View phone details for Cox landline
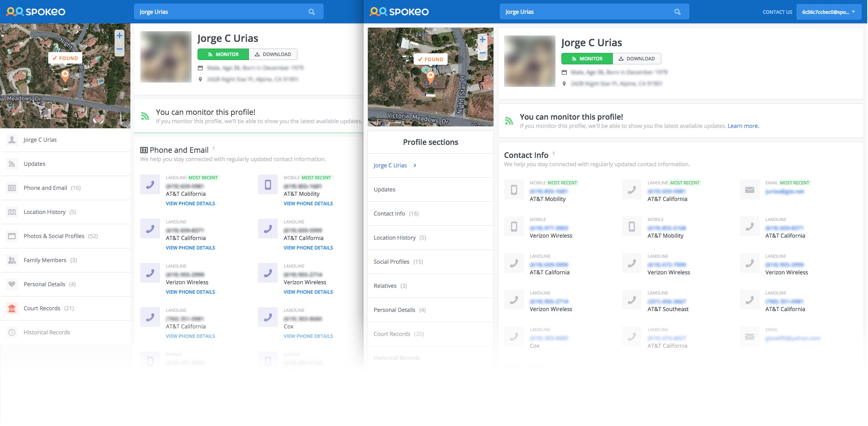This screenshot has height=426, width=868. (x=308, y=336)
